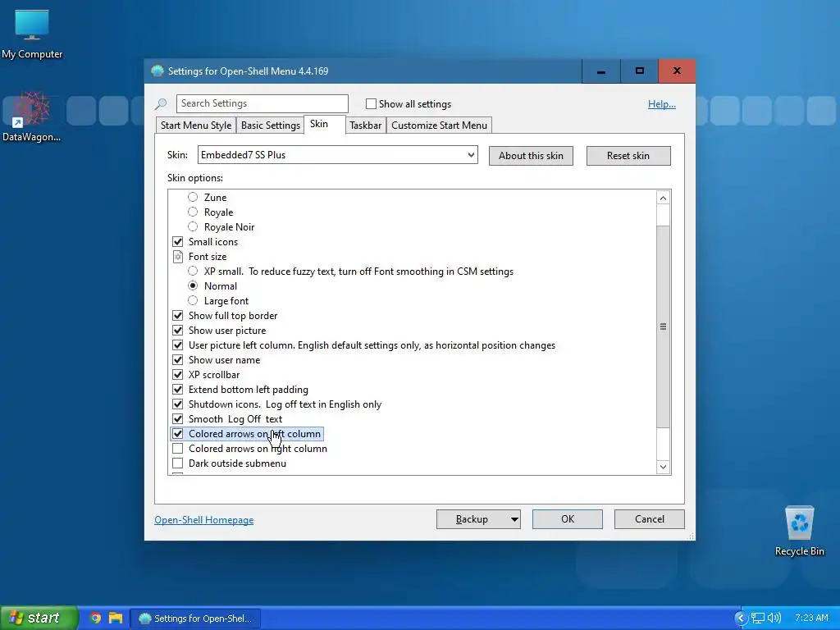Switch to Basic Settings tab
Image resolution: width=840 pixels, height=630 pixels.
(270, 126)
